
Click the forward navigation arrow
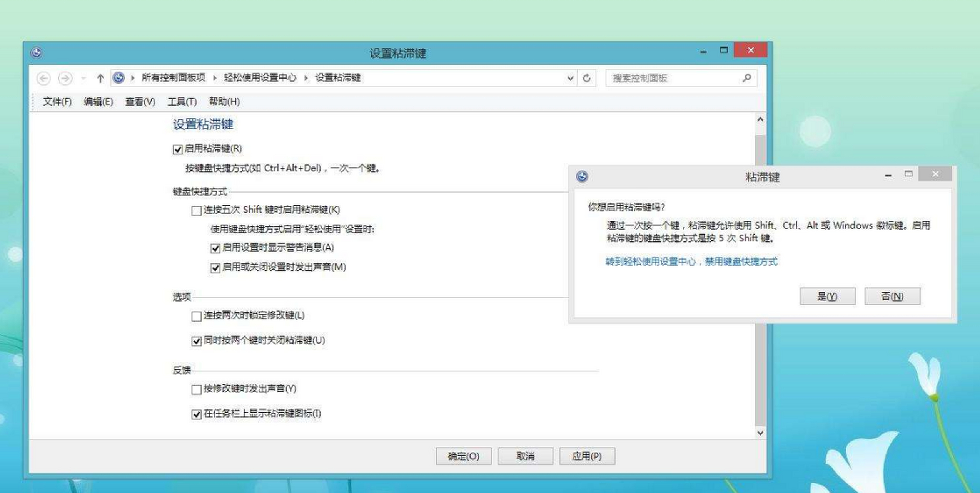pos(65,79)
